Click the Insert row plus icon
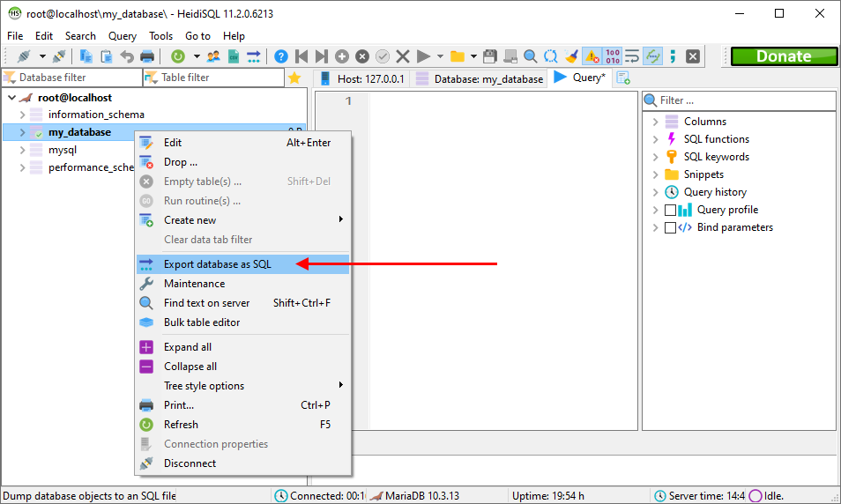Viewport: 841px width, 504px height. 342,56
